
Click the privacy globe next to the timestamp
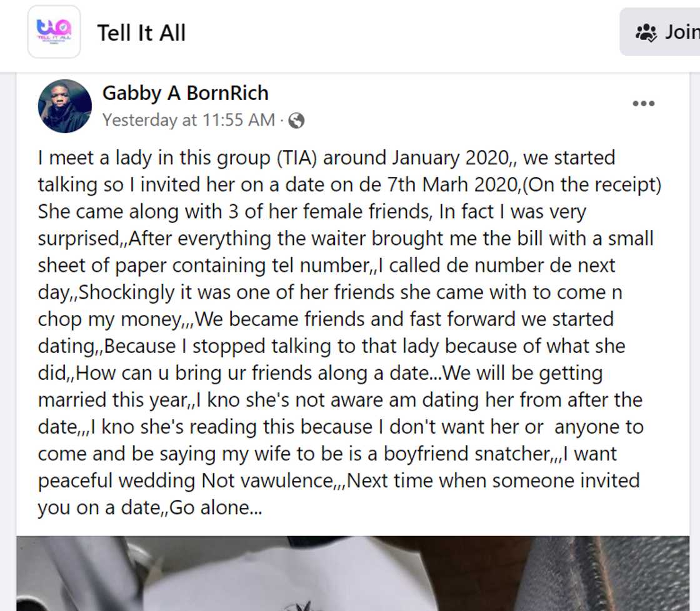click(297, 121)
